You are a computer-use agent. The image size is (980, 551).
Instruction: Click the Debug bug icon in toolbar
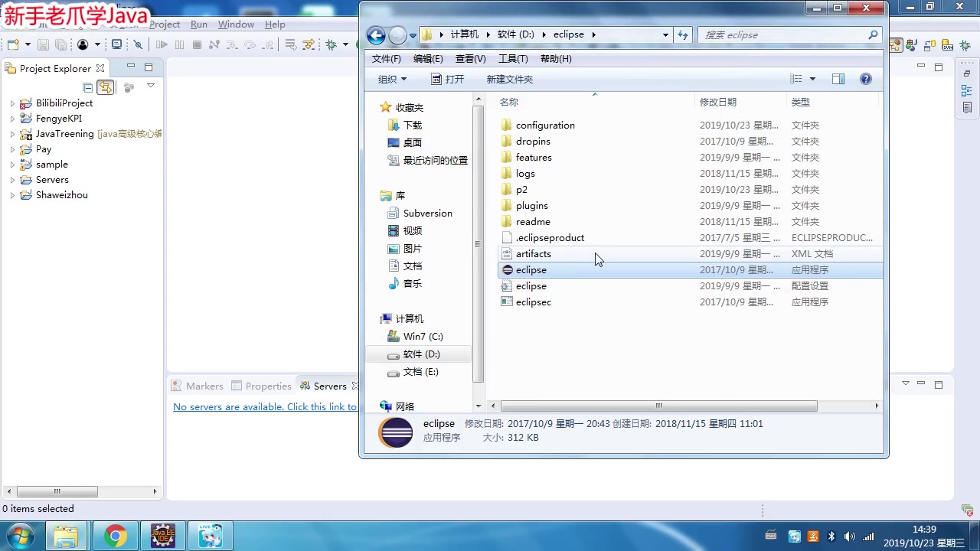coord(332,45)
